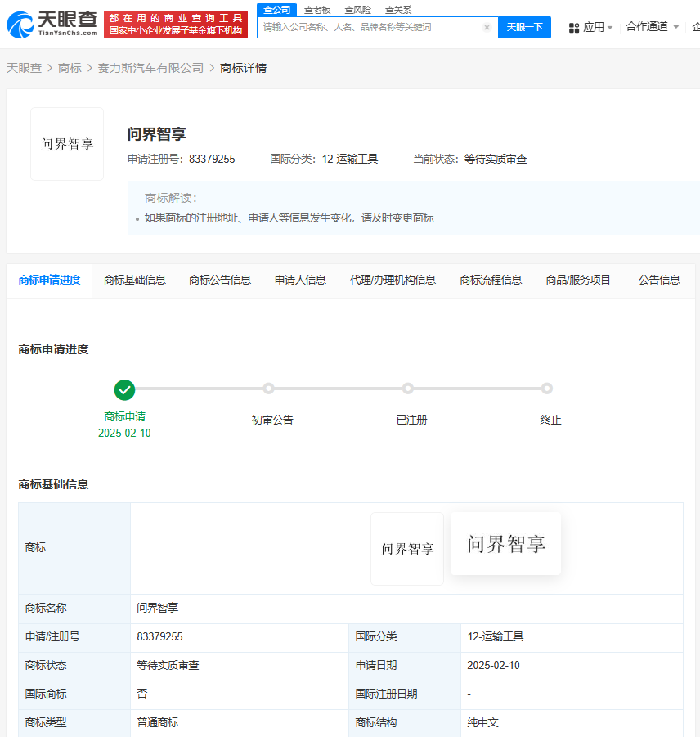
Task: Open 赛力斯汽车有限公司 breadcrumb link
Action: click(150, 68)
